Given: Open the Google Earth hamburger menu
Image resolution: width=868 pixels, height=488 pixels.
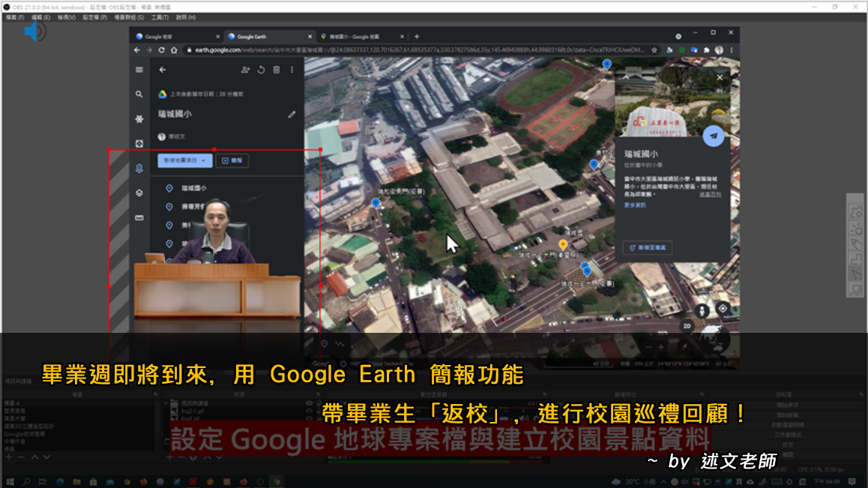Looking at the screenshot, I should pyautogui.click(x=139, y=70).
